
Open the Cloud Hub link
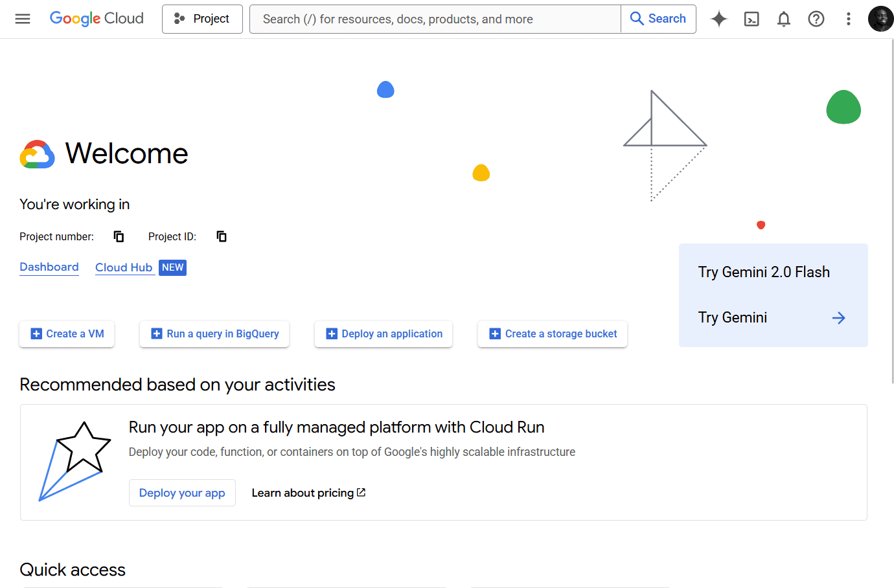pyautogui.click(x=124, y=267)
